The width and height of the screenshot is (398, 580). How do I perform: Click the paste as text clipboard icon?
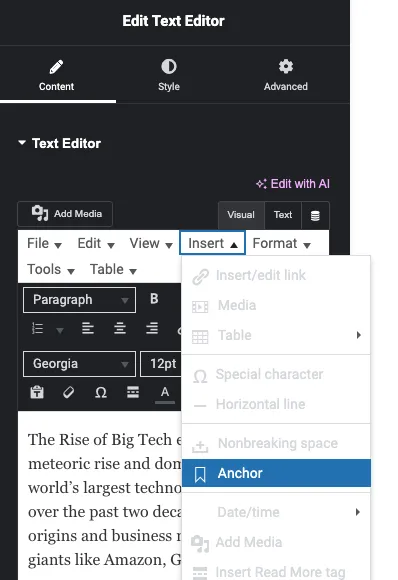(37, 392)
